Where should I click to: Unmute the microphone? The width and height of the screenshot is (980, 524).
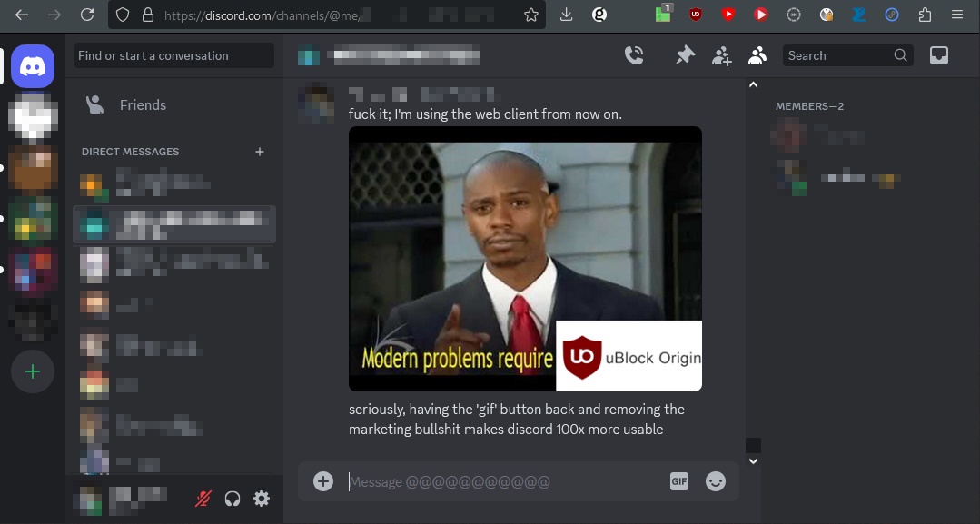point(203,499)
